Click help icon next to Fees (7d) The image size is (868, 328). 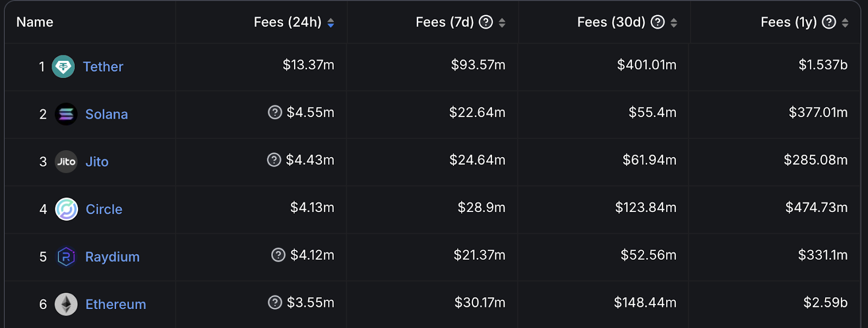(x=486, y=22)
